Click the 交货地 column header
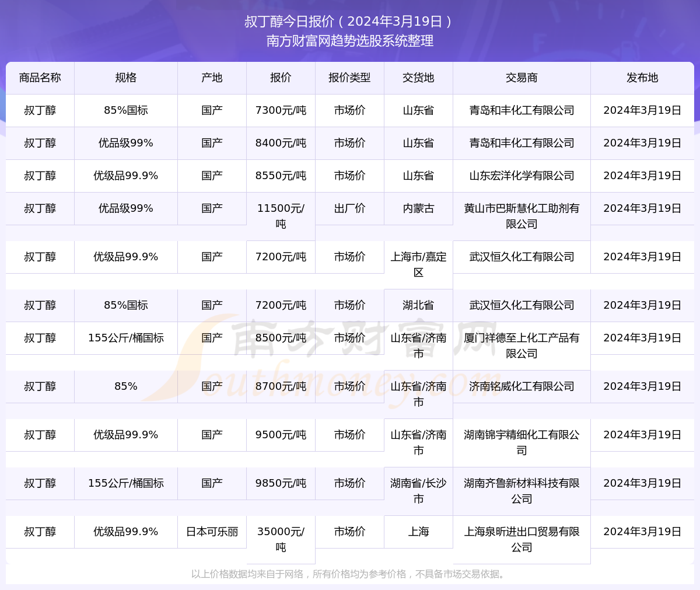700x590 pixels. [x=418, y=78]
